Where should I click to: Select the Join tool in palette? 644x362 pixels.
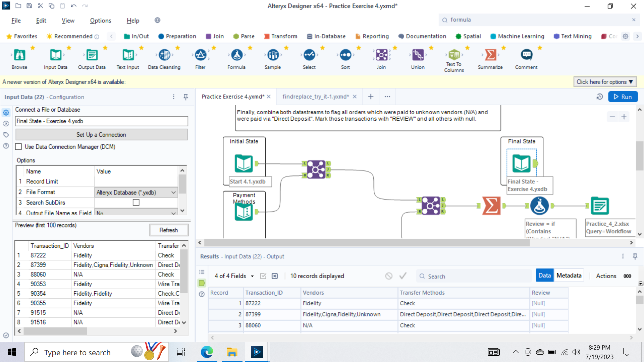pyautogui.click(x=381, y=55)
